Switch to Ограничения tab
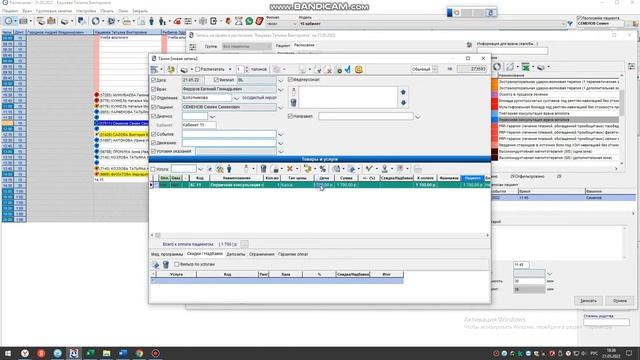The width and height of the screenshot is (640, 360). [262, 254]
